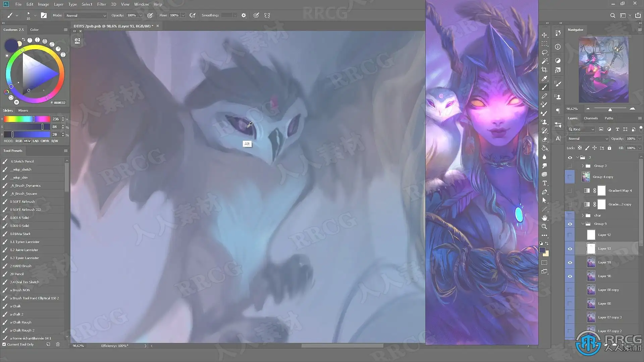Select the Crop tool
The width and height of the screenshot is (644, 362).
pyautogui.click(x=544, y=70)
